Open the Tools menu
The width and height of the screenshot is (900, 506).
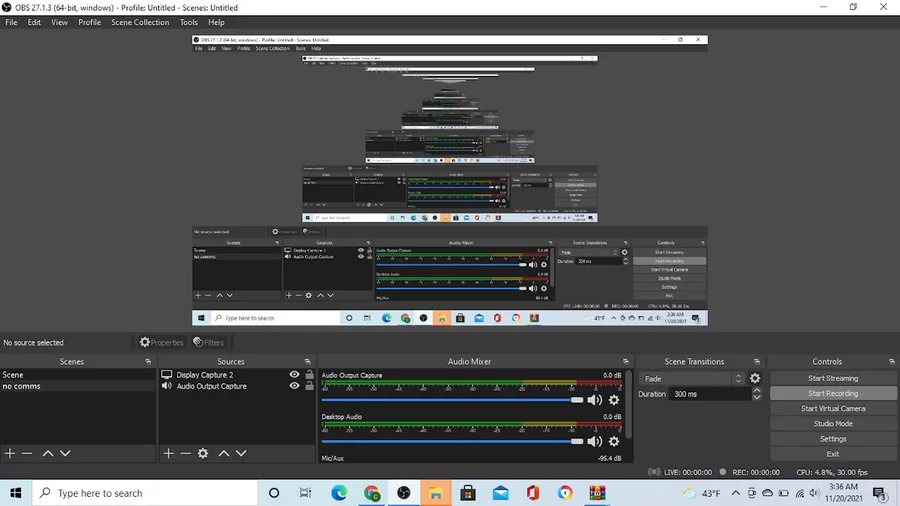coord(188,22)
